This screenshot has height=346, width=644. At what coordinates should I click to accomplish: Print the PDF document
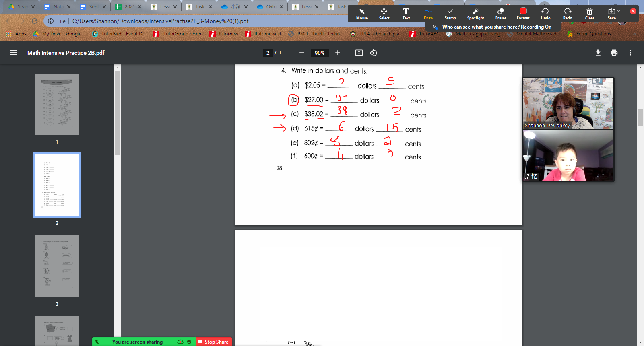point(614,53)
